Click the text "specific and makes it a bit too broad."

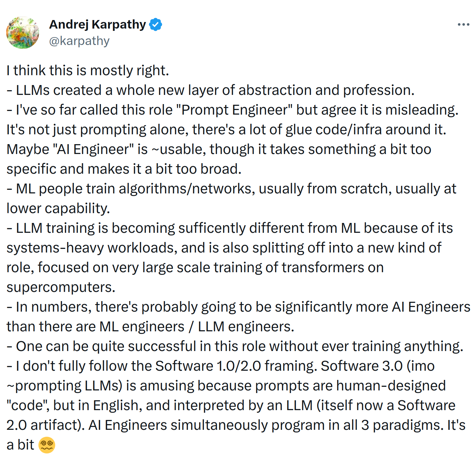124,169
